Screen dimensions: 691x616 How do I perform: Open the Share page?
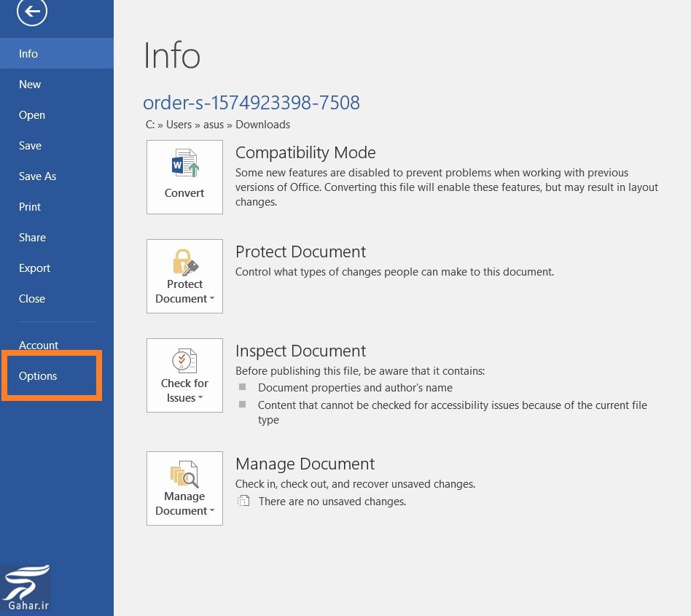(57, 238)
